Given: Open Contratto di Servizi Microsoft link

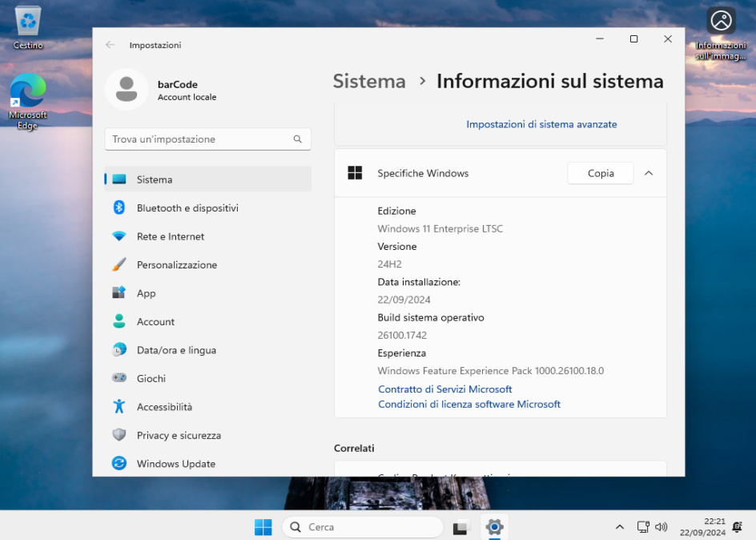Looking at the screenshot, I should (444, 389).
